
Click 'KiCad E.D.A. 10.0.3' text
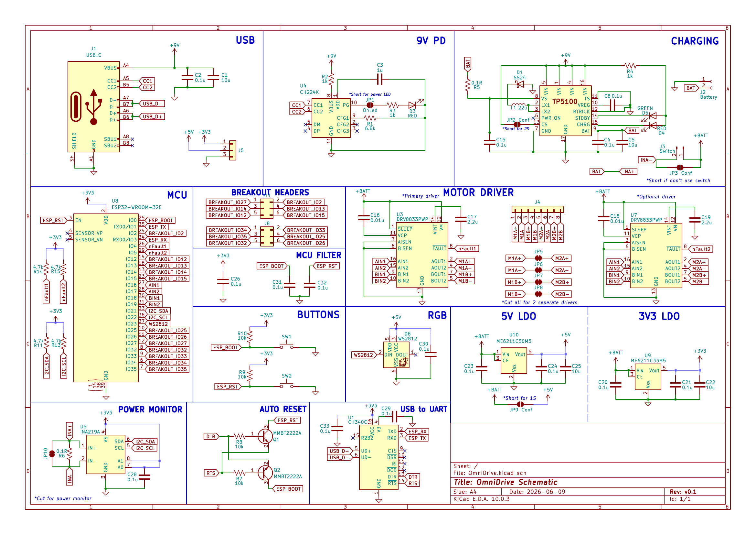481,499
